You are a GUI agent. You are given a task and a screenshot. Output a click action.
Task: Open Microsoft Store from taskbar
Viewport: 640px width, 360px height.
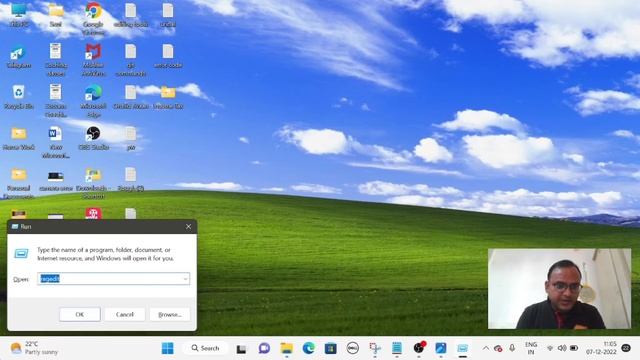[331, 348]
